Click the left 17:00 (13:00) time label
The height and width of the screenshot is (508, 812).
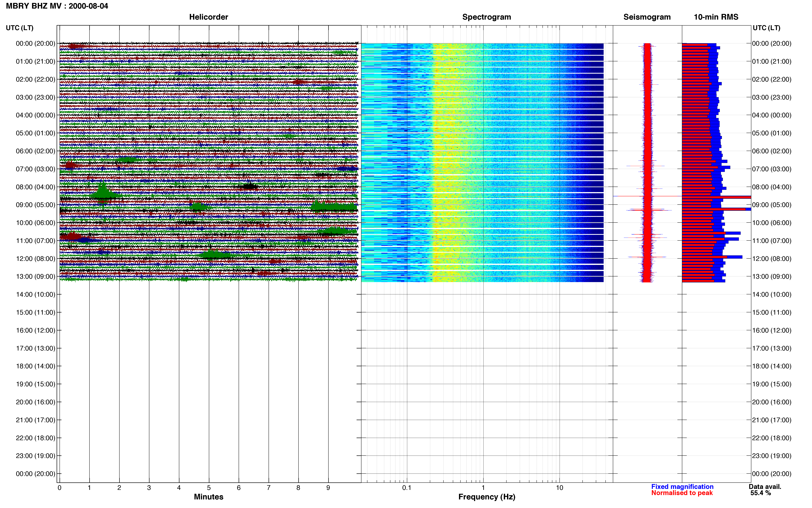click(x=36, y=348)
